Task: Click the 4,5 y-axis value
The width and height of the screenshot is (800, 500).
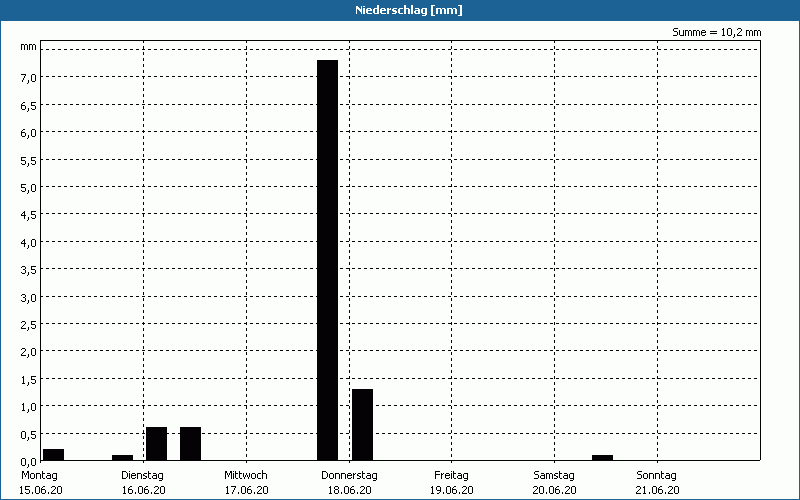Action: coord(29,215)
